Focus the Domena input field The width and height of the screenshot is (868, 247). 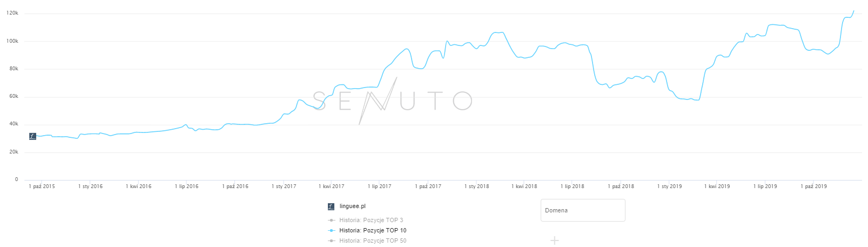(x=582, y=210)
